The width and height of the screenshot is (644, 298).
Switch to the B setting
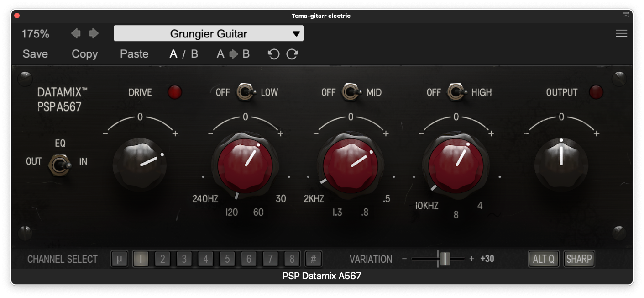[194, 54]
